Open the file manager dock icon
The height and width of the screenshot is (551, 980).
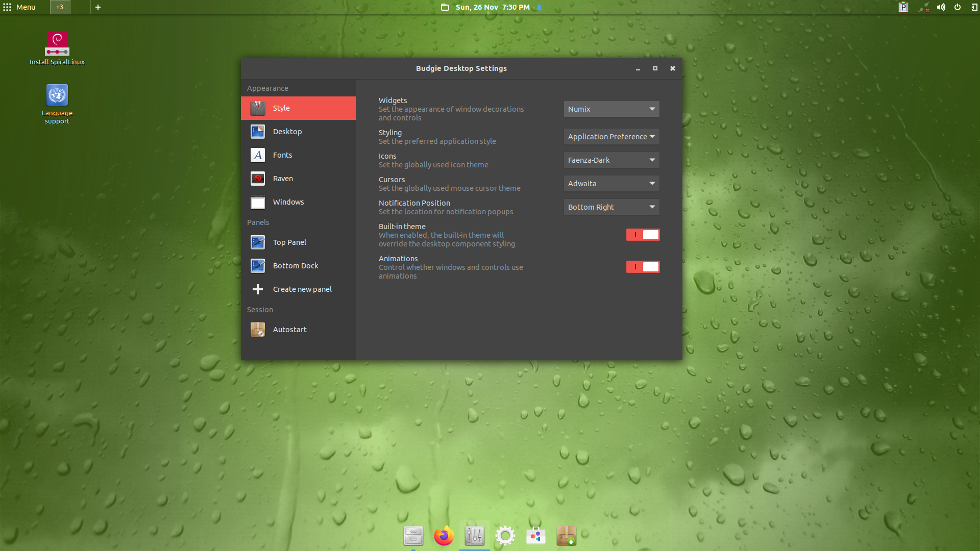[413, 536]
